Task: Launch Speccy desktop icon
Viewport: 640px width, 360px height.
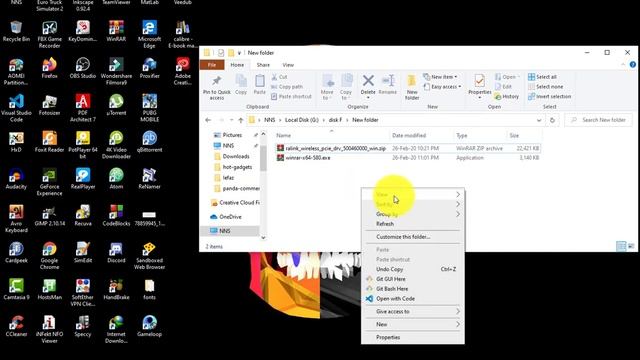Action: click(83, 326)
